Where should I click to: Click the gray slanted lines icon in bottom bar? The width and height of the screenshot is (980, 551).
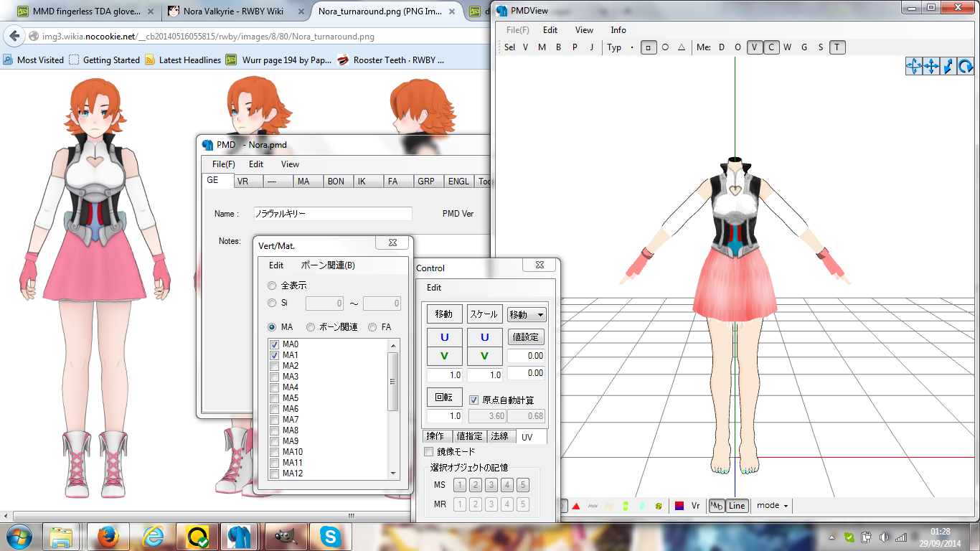tap(593, 506)
